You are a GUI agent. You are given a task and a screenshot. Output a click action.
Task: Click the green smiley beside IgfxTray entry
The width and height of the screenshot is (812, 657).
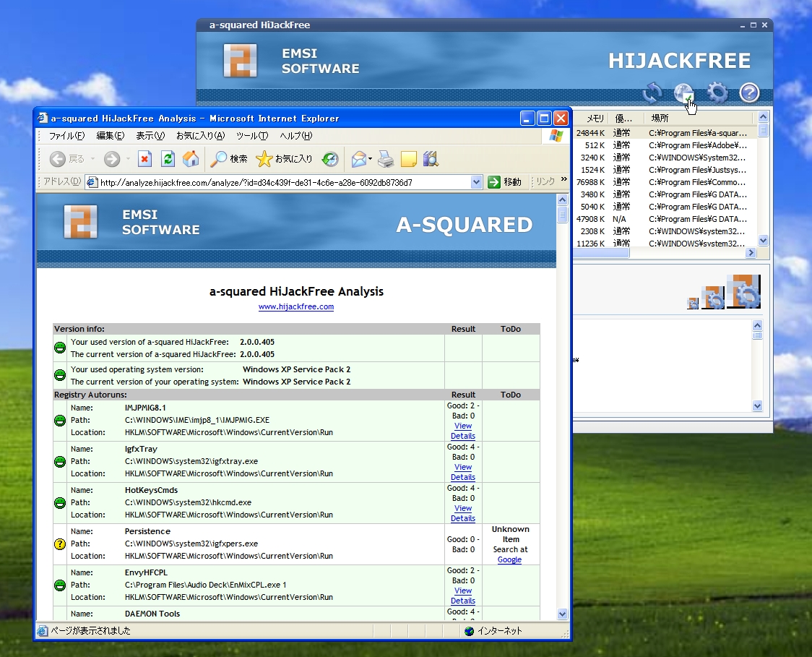point(60,462)
